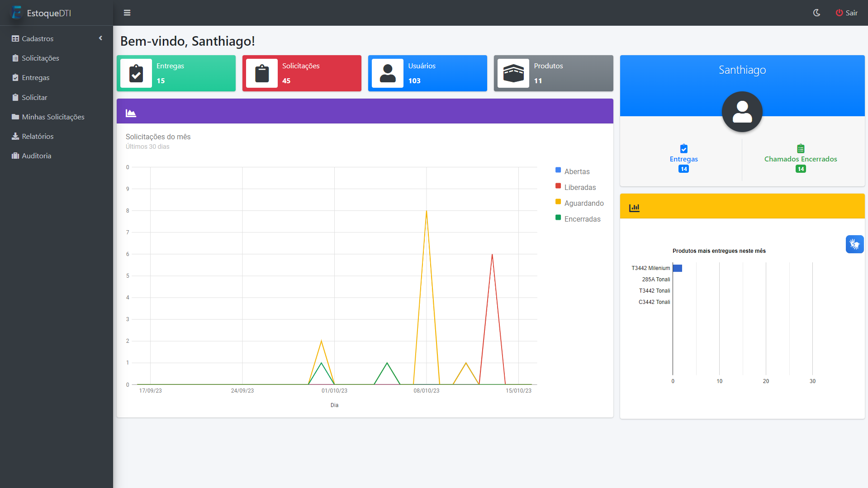Click the blue Usuários card person icon
Image resolution: width=868 pixels, height=488 pixels.
pos(388,73)
